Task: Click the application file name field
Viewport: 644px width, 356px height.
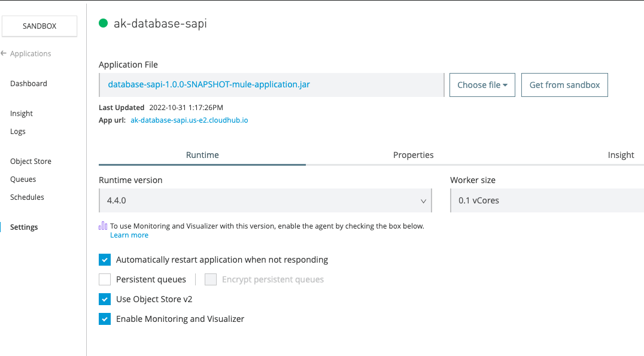Action: (x=271, y=85)
